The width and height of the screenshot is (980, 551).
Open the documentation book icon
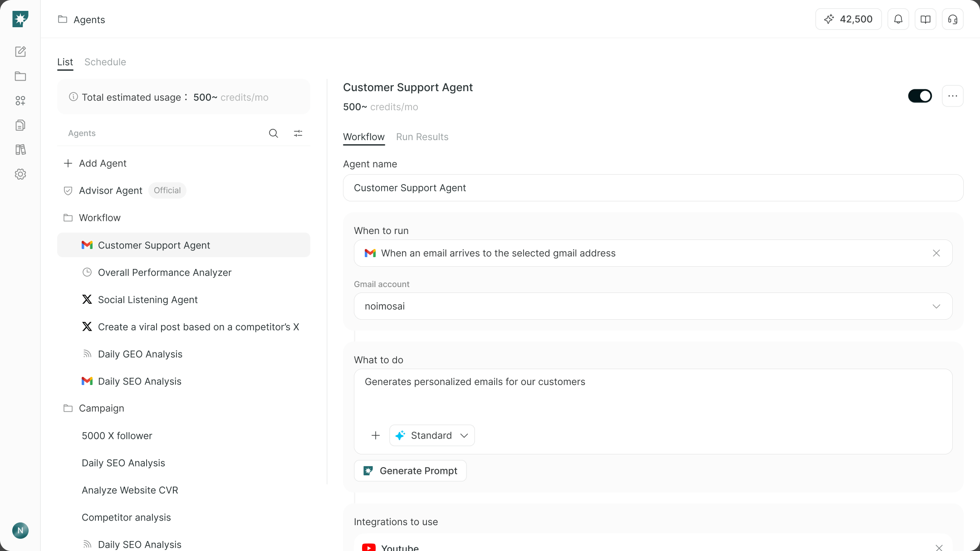pyautogui.click(x=926, y=19)
